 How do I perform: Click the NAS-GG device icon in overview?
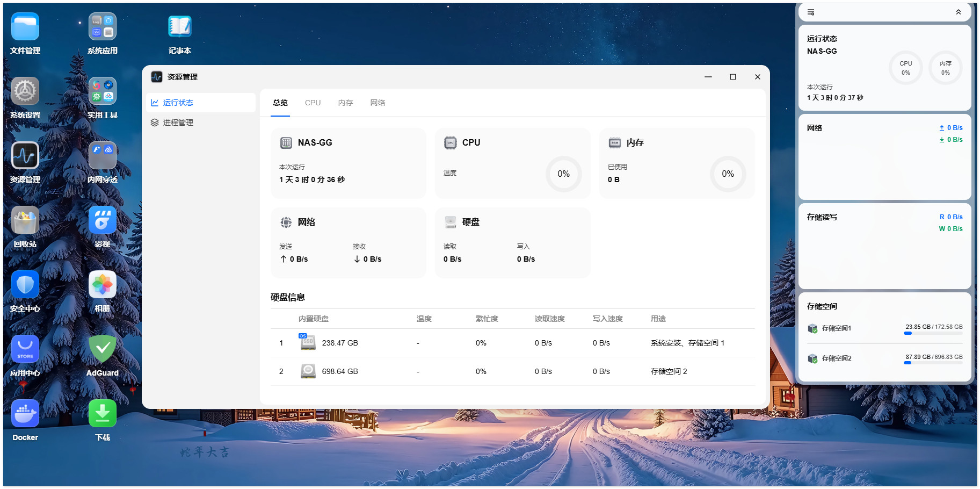[x=286, y=143]
